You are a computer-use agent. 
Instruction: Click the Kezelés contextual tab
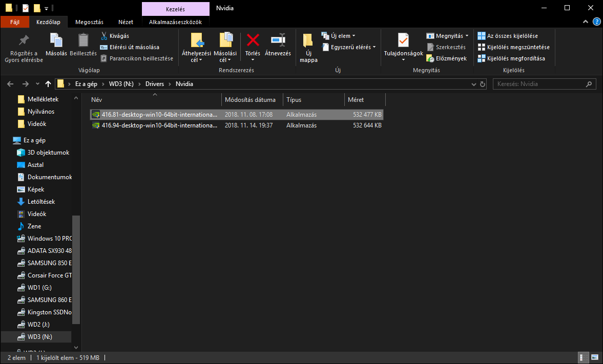point(175,9)
